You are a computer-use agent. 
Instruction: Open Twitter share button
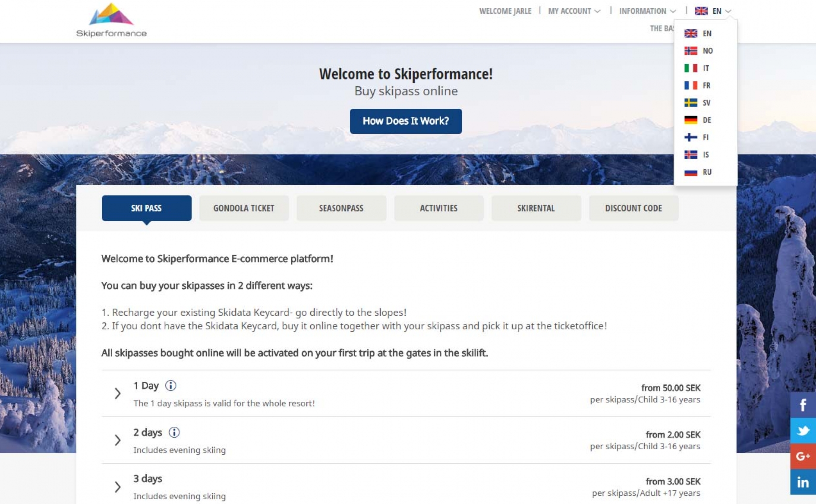tap(803, 430)
